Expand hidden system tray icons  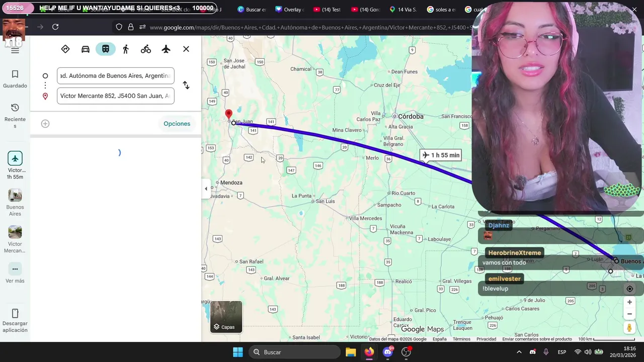(520, 352)
